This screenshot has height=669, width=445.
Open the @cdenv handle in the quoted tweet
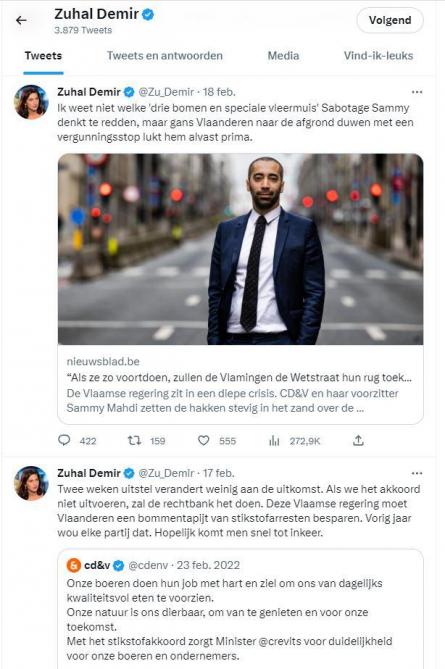coord(148,565)
